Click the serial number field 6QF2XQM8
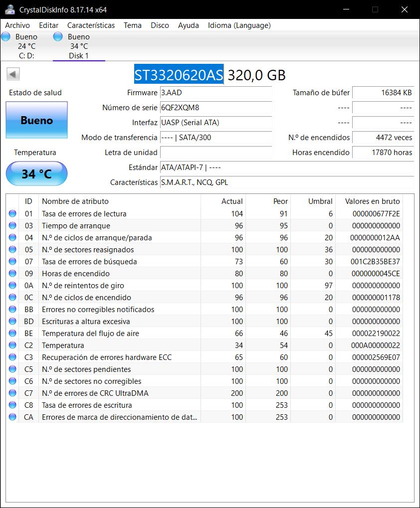This screenshot has height=508, width=420. (216, 108)
